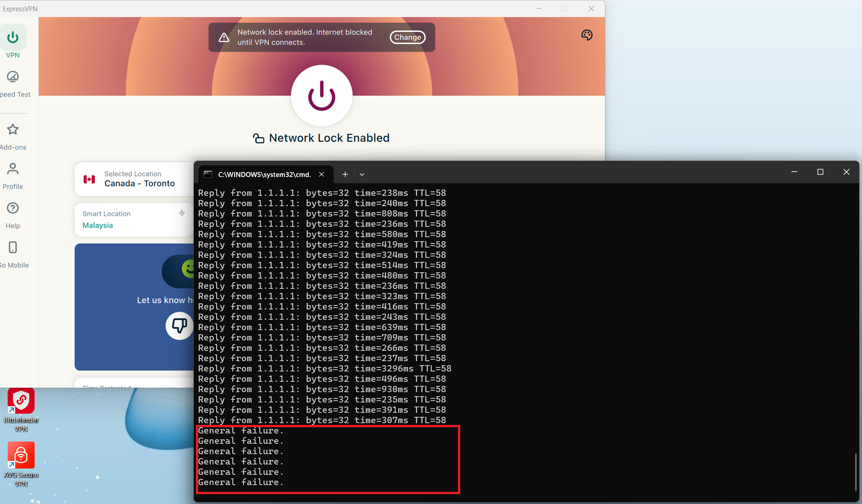Click Change button in network lock banner
The image size is (862, 504).
pos(407,37)
